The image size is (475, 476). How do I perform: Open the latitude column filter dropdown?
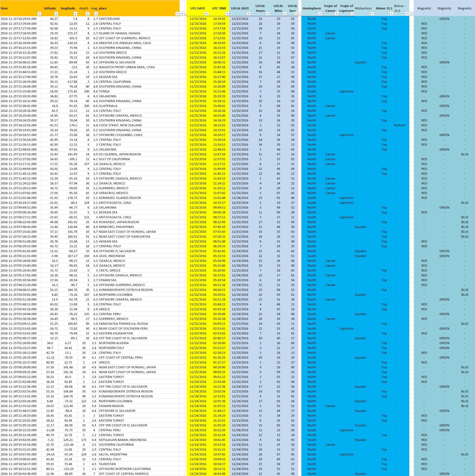(56, 14)
